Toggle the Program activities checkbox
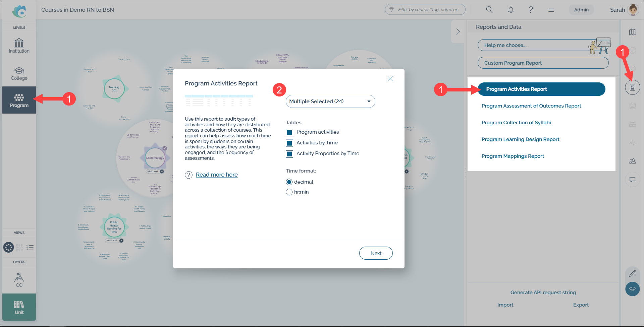The image size is (644, 327). [x=289, y=132]
